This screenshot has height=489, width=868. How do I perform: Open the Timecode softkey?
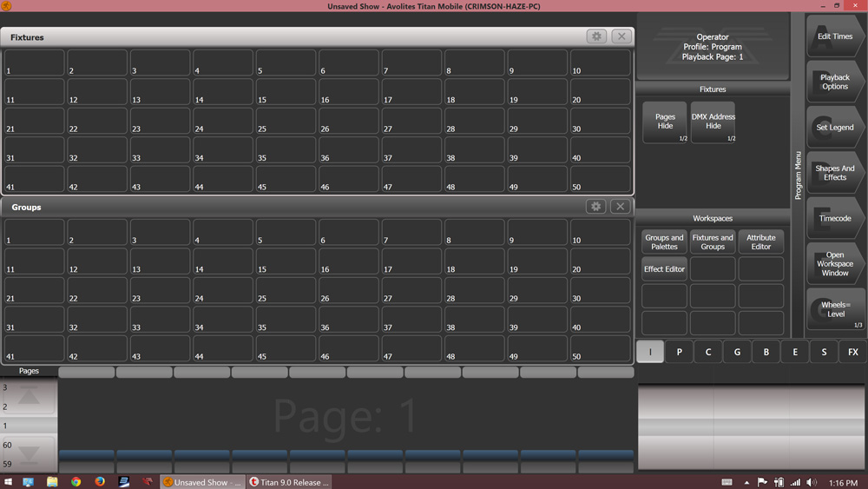coord(835,218)
